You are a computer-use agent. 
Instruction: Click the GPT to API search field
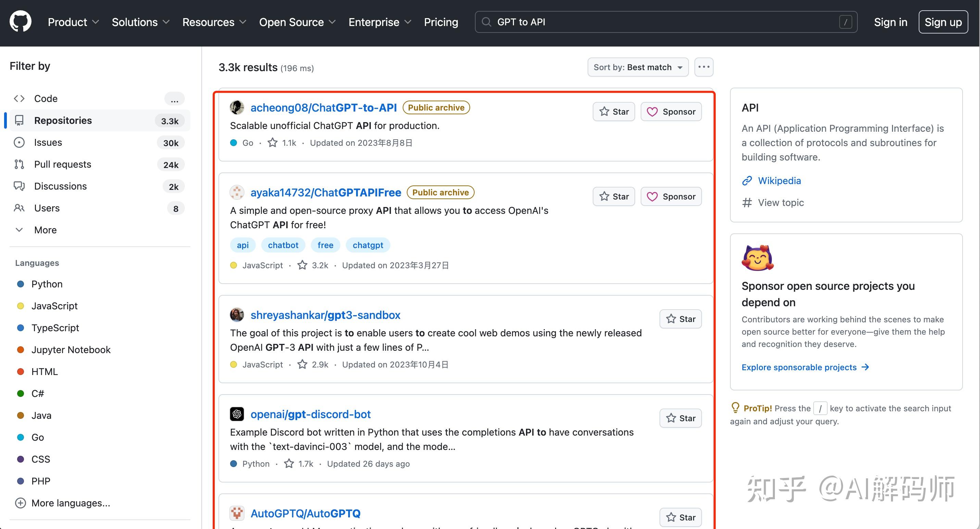coord(666,22)
